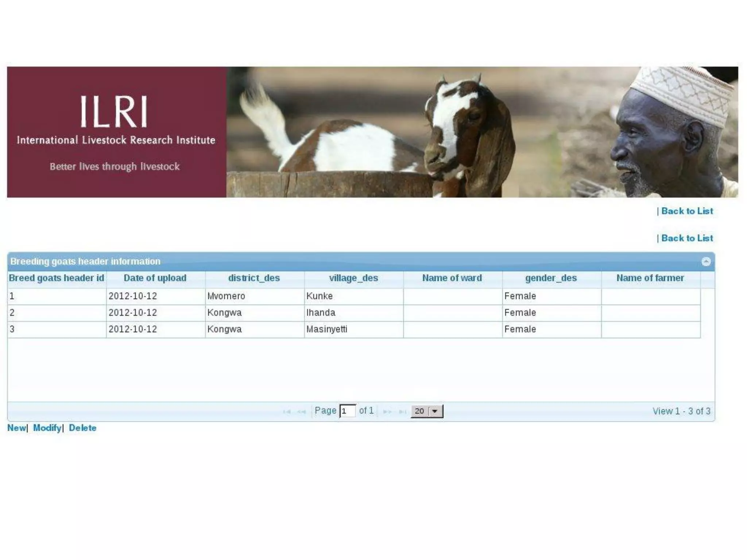Select the row with village Ihanda
The width and height of the screenshot is (747, 560).
[321, 313]
